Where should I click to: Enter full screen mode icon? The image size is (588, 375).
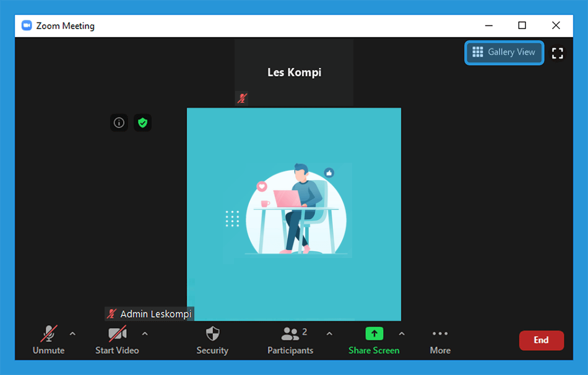(x=557, y=53)
